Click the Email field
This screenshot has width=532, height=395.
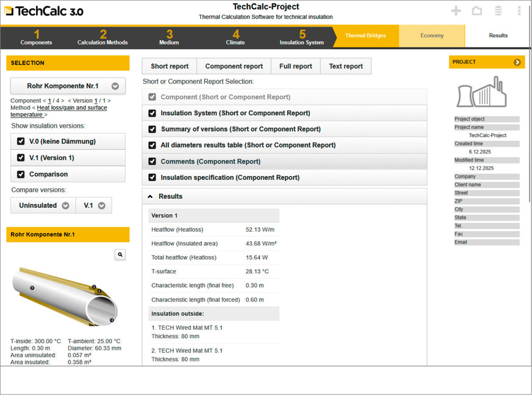pos(487,242)
